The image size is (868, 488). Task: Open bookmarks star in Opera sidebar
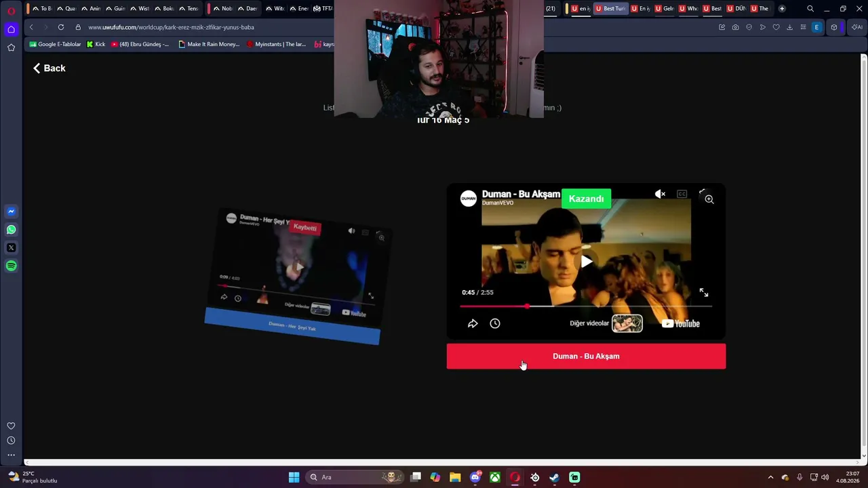pyautogui.click(x=11, y=47)
